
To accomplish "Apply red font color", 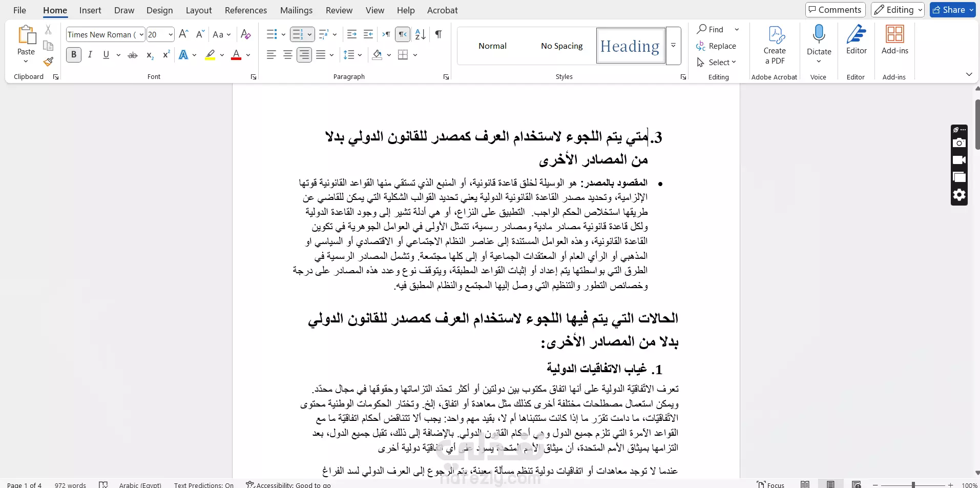I will (236, 55).
